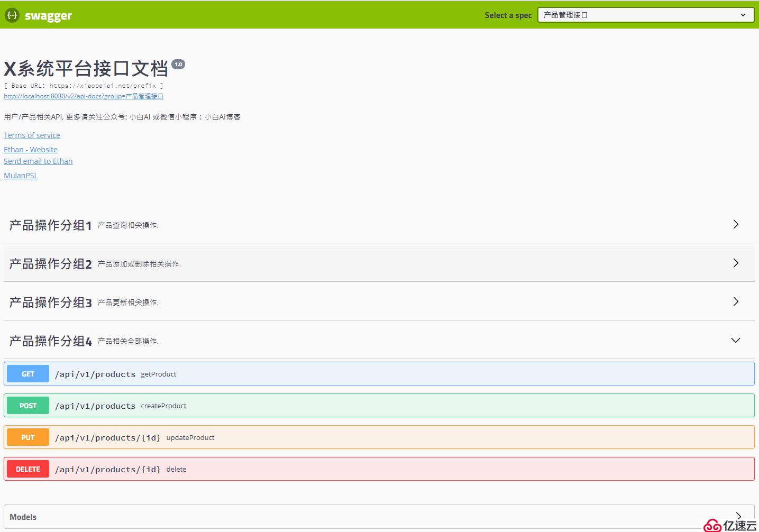
Task: Click the 产品操作分组3 heading
Action: point(51,302)
